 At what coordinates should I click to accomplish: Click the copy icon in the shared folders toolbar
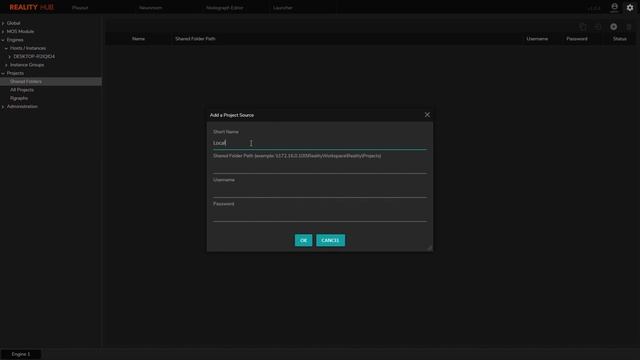[583, 27]
